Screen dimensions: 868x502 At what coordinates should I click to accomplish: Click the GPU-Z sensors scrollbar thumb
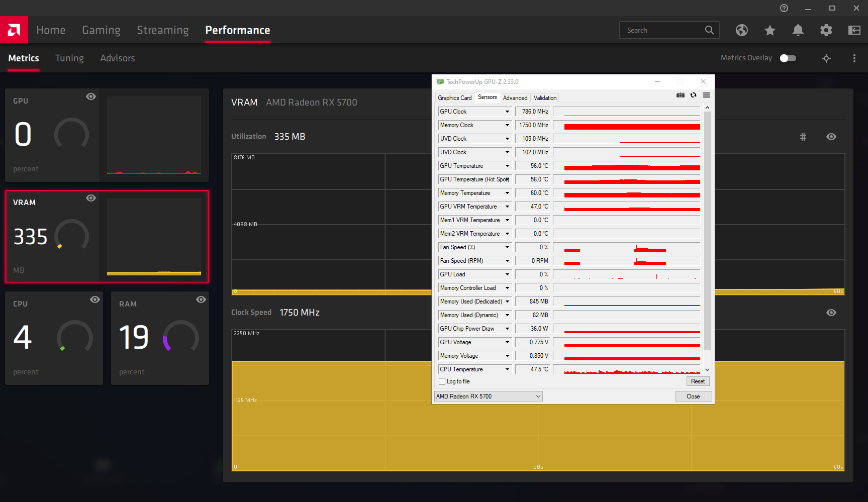point(707,231)
